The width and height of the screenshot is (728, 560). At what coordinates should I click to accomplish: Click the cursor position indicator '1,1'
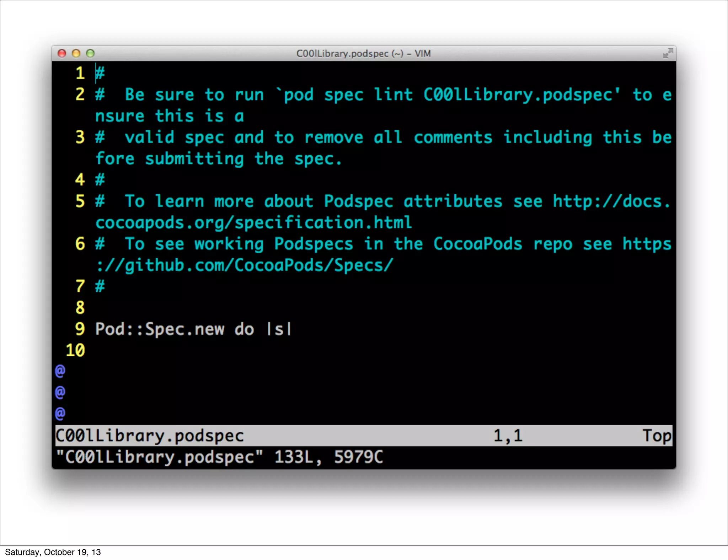pos(508,436)
